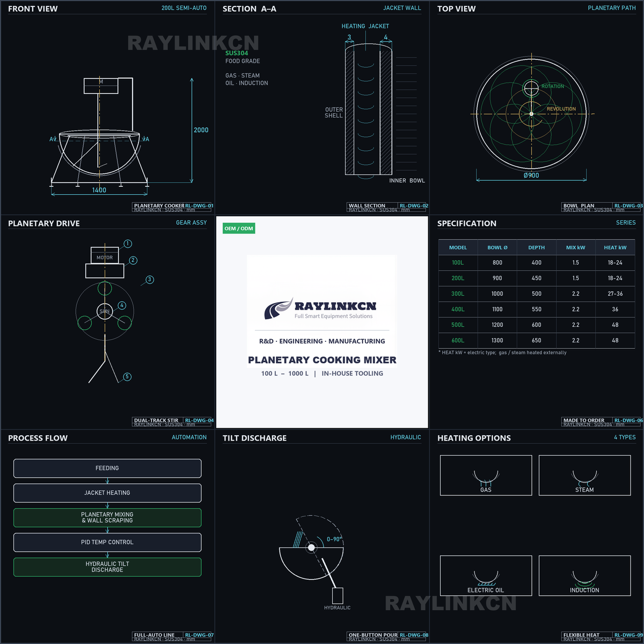Select the 300L model row label
This screenshot has height=644, width=644.
coord(458,294)
